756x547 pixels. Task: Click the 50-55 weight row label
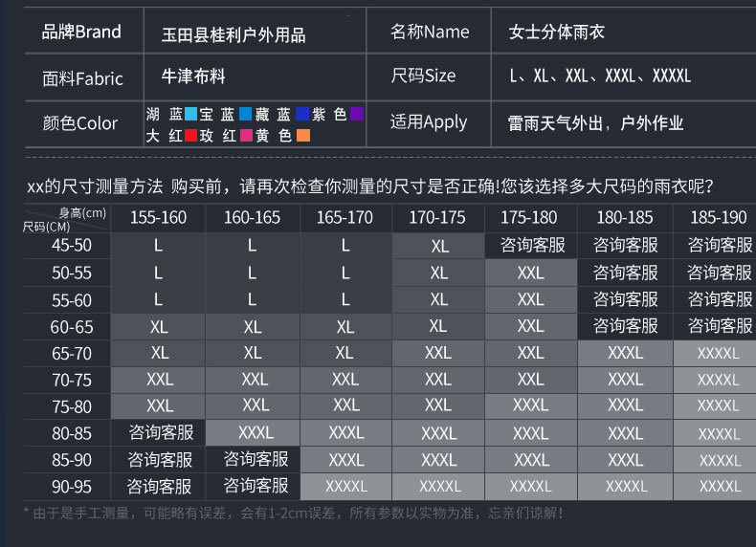point(72,273)
